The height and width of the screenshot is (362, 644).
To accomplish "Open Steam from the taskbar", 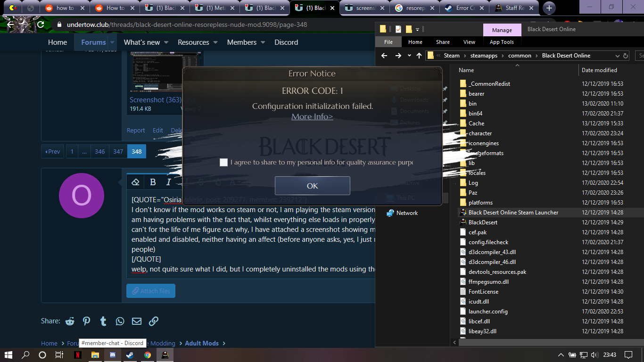I will pos(130,355).
